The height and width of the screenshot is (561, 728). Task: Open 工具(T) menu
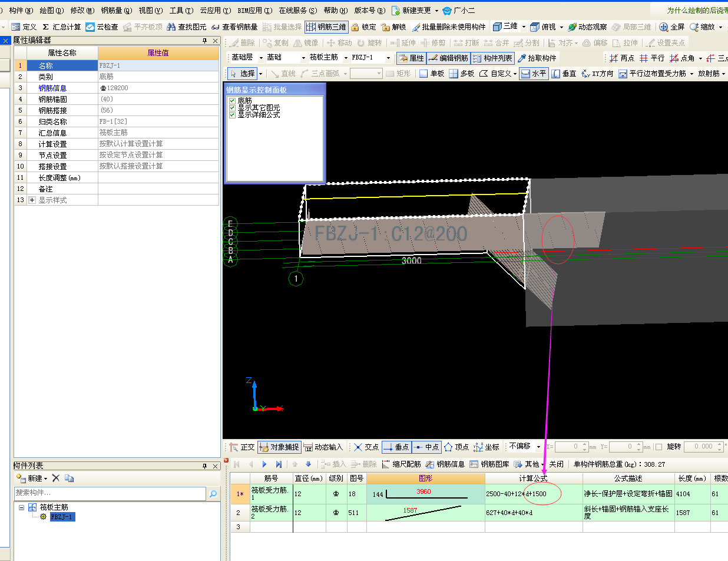(x=181, y=11)
